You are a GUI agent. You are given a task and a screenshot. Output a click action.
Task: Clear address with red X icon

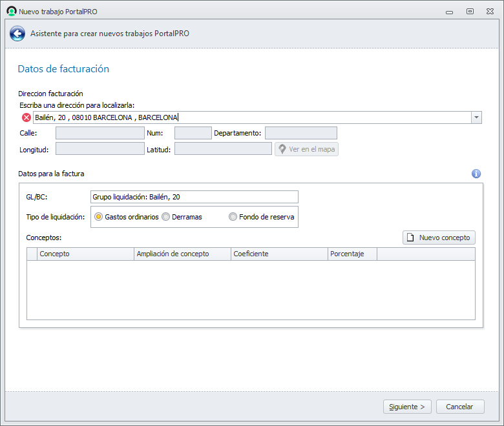(26, 117)
